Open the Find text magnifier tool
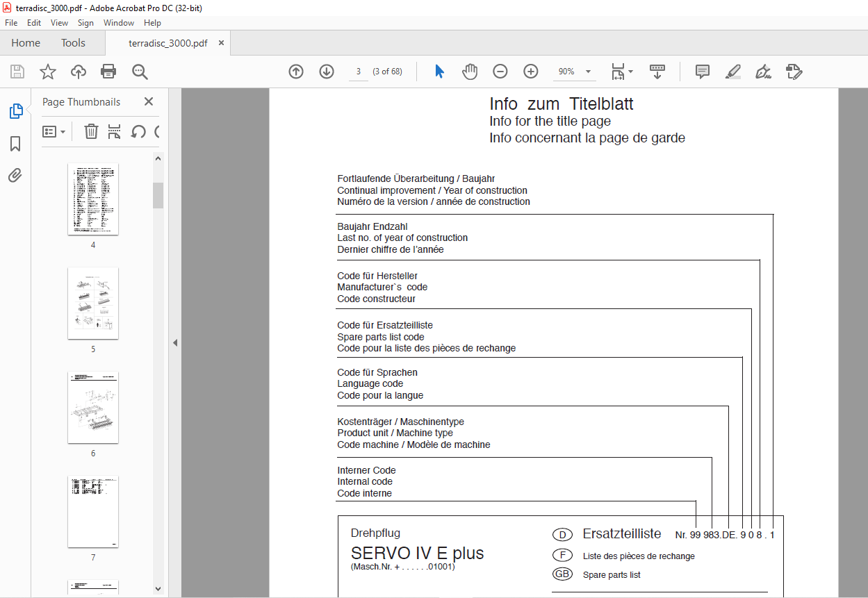868x598 pixels. point(140,72)
